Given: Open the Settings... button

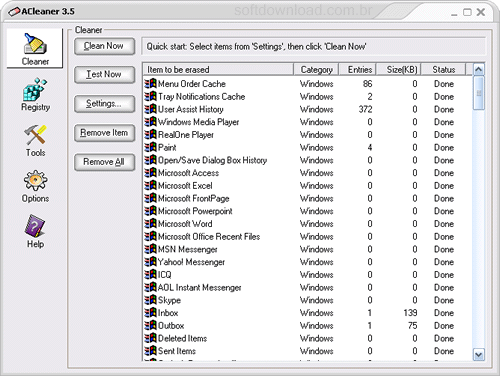Looking at the screenshot, I should coord(104,104).
